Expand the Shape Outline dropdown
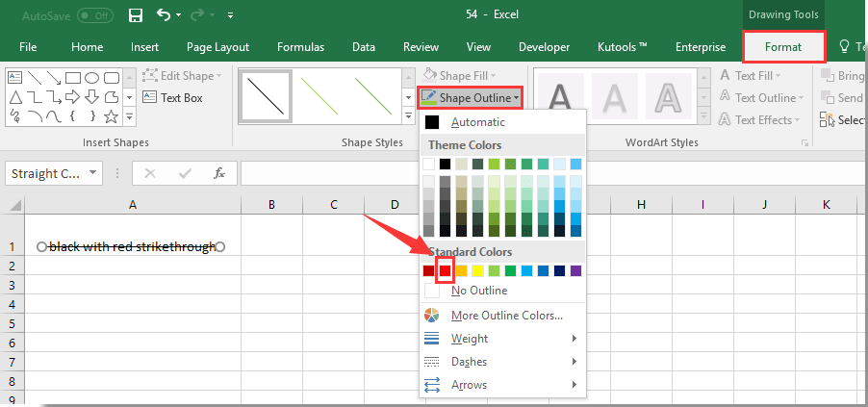This screenshot has height=407, width=868. click(x=472, y=97)
